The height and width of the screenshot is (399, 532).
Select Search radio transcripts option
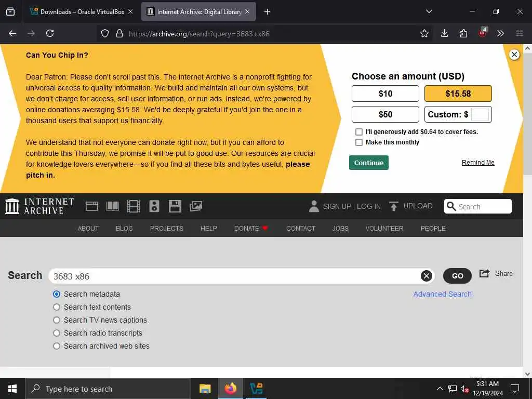pos(57,333)
